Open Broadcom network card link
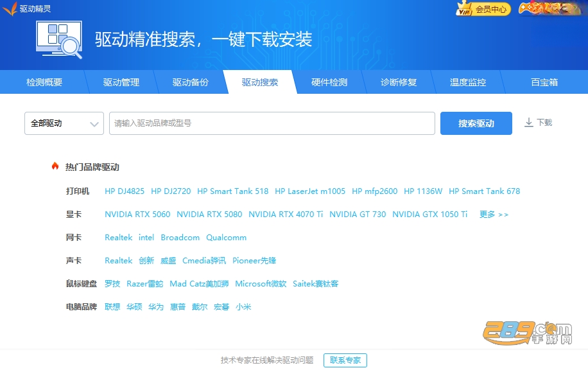This screenshot has height=370, width=588. (x=180, y=238)
